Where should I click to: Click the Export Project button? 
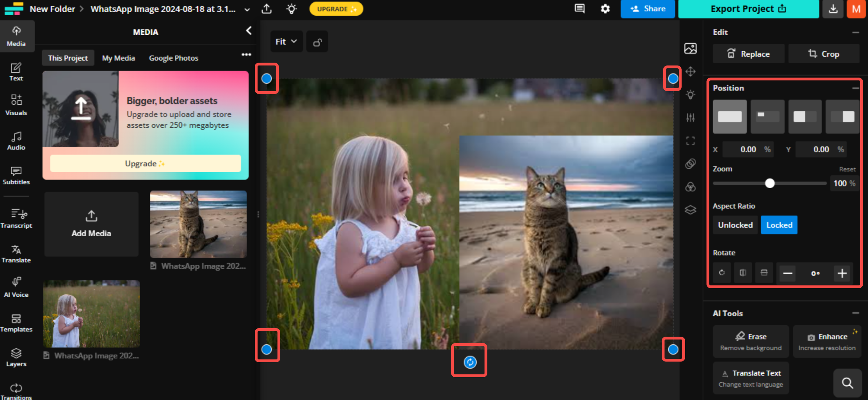pyautogui.click(x=748, y=9)
